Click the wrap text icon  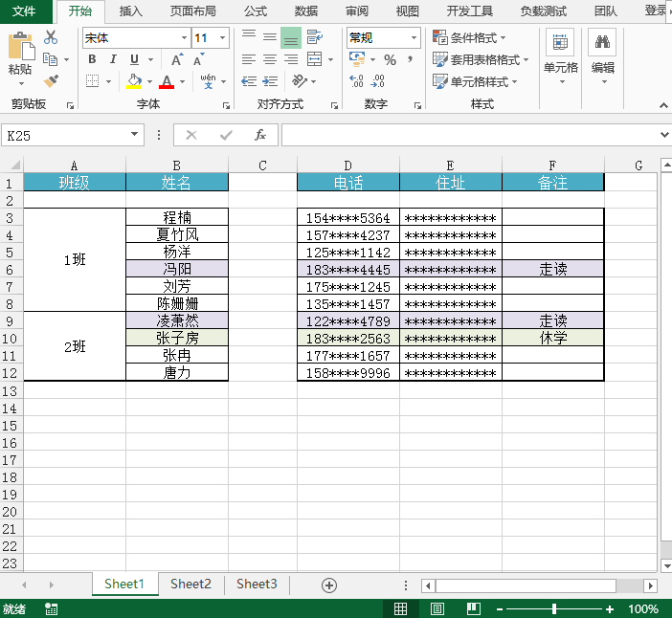[x=315, y=37]
